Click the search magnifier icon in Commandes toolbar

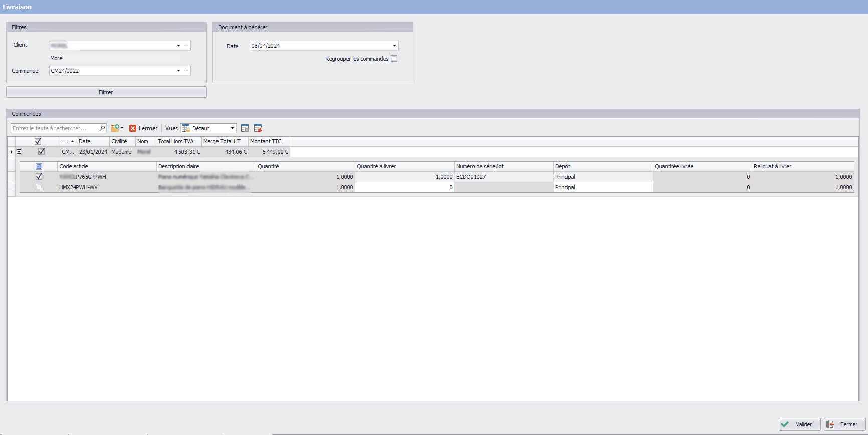coord(102,128)
